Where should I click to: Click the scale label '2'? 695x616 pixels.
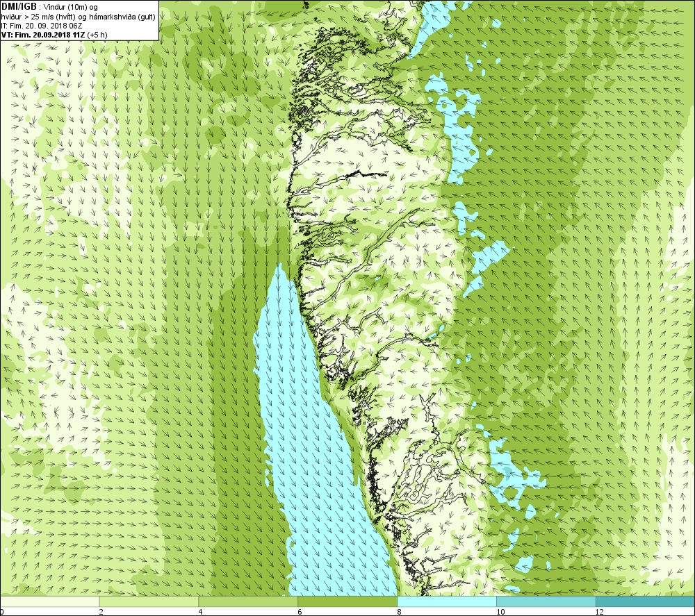[x=101, y=612]
